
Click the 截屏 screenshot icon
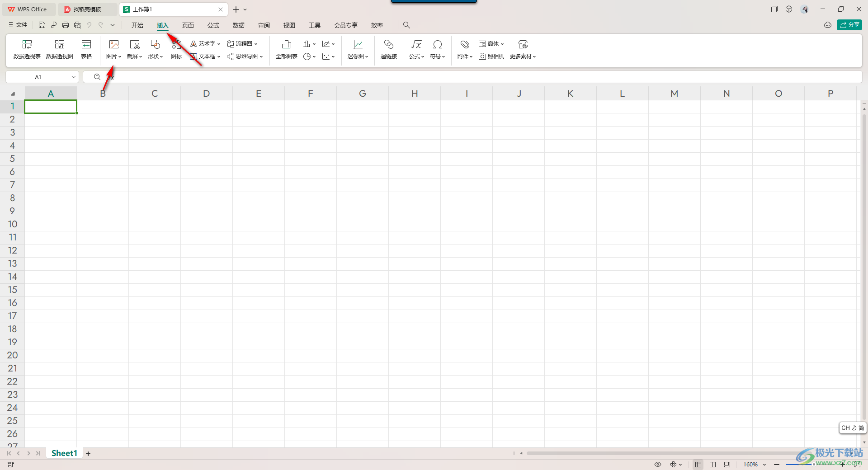click(135, 44)
